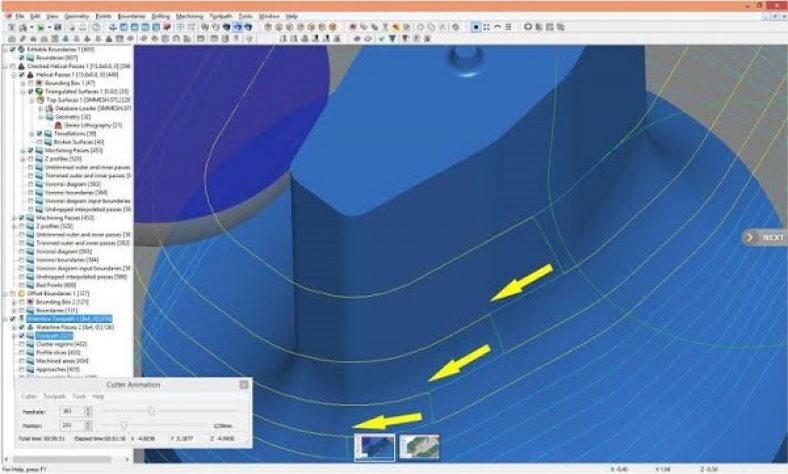
Task: Click the black square icon in toolbar
Action: pyautogui.click(x=475, y=27)
